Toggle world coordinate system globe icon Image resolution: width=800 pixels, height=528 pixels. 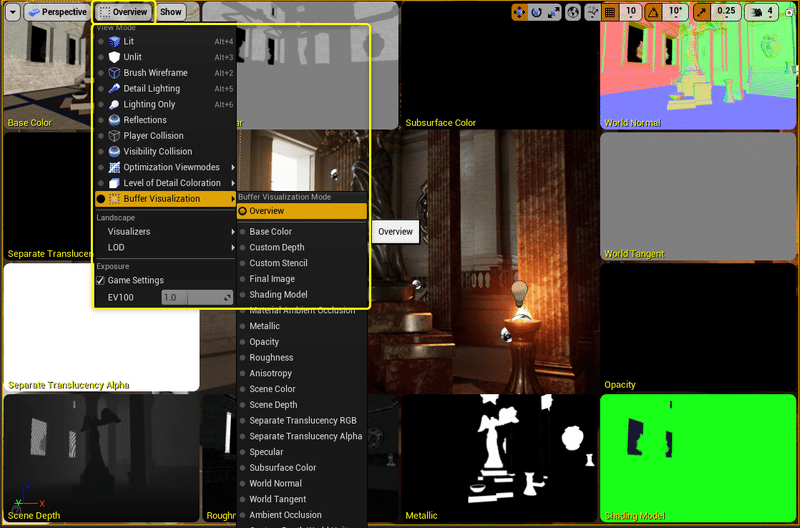(x=573, y=12)
